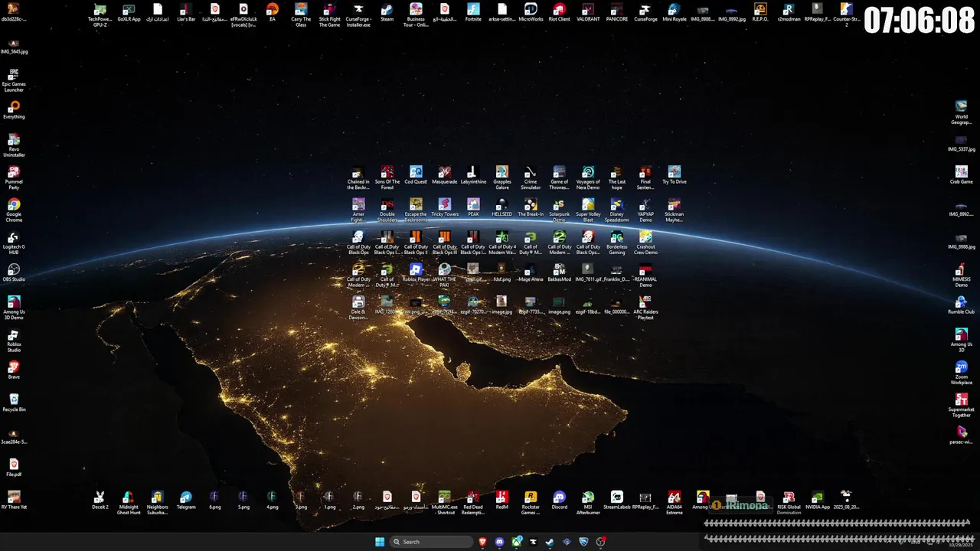Screen dimensions: 980x551
Task: Open the Google Chrome desktop shortcut
Action: pyautogui.click(x=14, y=210)
